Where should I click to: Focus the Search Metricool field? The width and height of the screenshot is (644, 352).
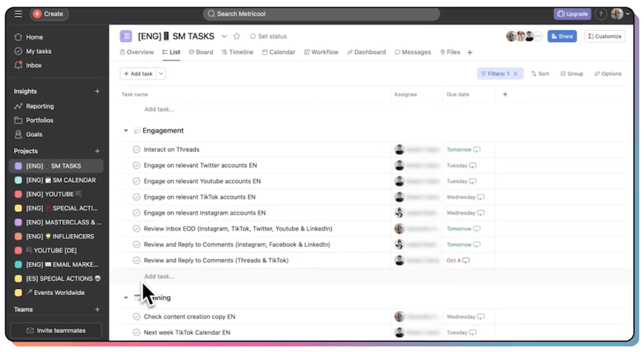[321, 14]
